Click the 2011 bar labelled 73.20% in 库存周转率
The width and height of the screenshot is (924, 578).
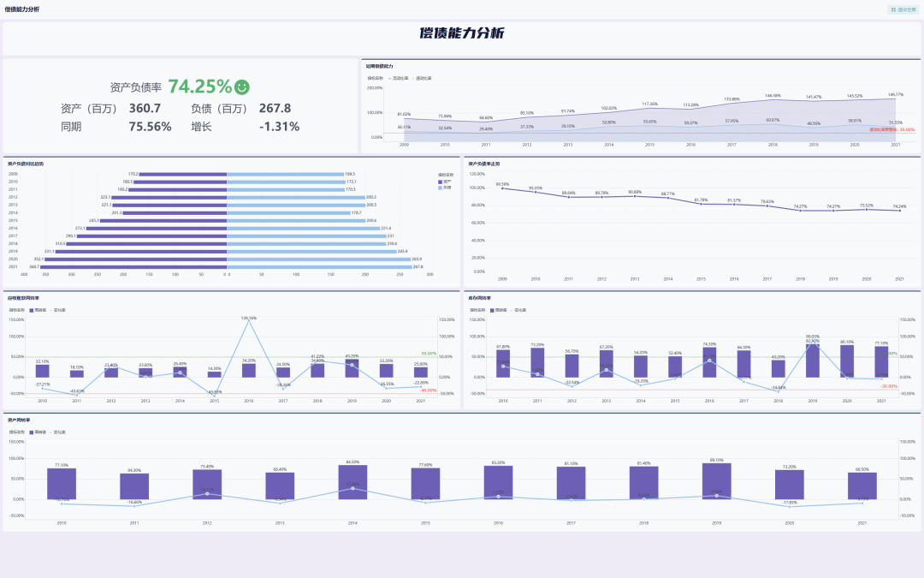537,363
